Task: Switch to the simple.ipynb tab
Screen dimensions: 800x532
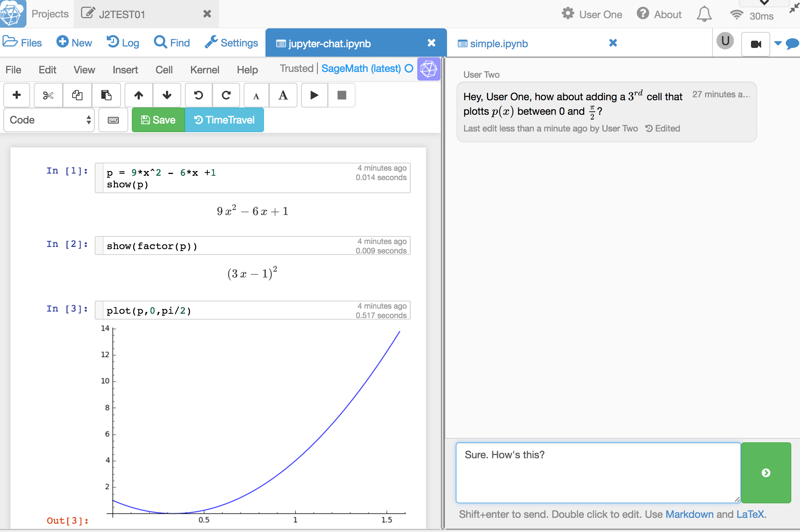Action: 499,44
